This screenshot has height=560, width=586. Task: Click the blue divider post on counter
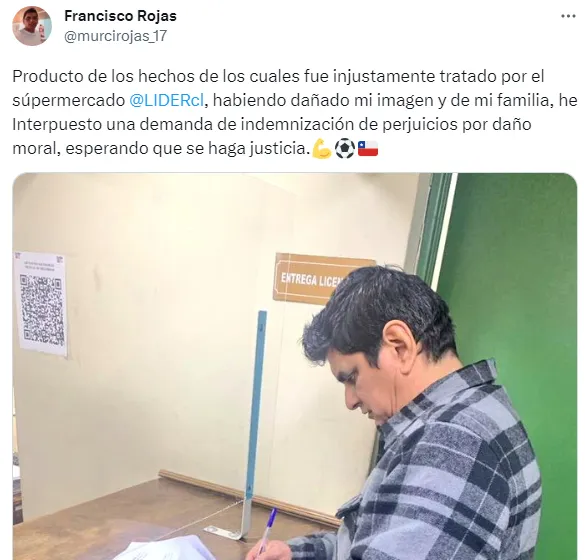[254, 422]
